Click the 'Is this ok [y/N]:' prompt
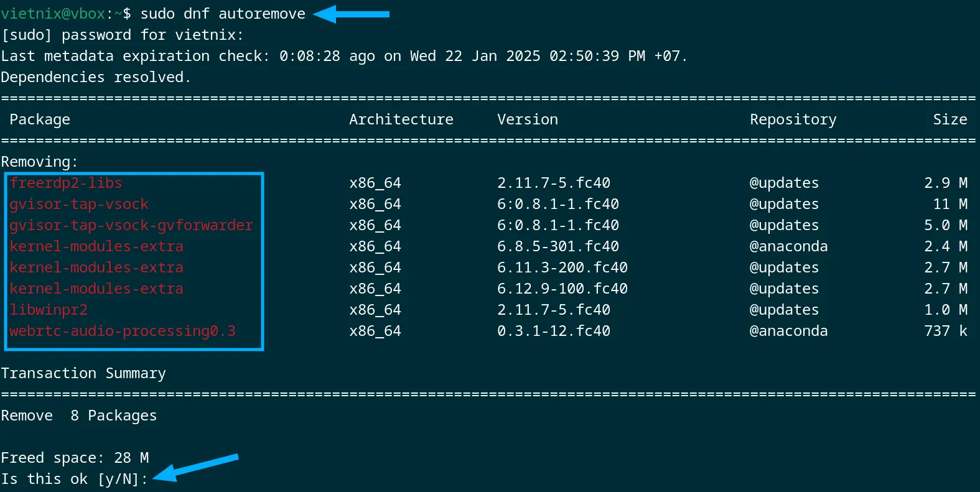This screenshot has height=492, width=980. (x=75, y=479)
